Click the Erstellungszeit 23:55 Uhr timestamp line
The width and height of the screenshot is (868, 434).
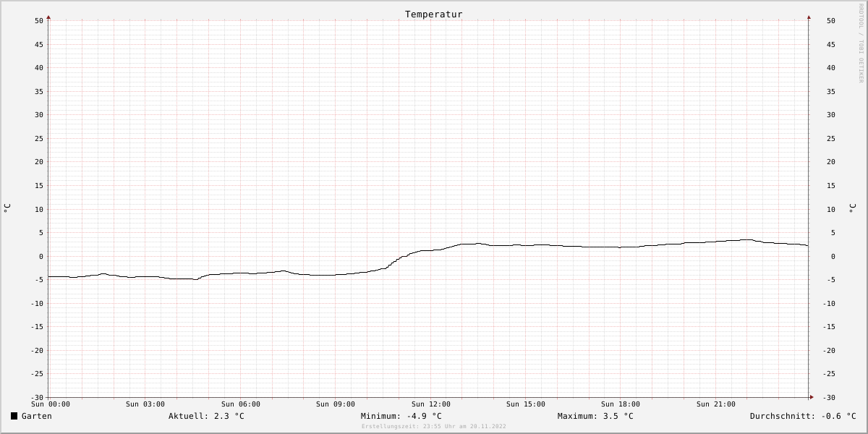point(434,426)
